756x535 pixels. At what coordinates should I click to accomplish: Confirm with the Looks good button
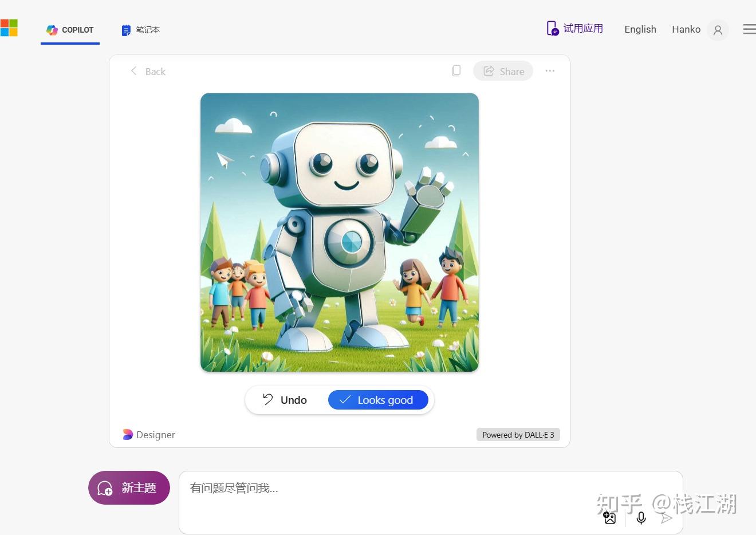[378, 400]
